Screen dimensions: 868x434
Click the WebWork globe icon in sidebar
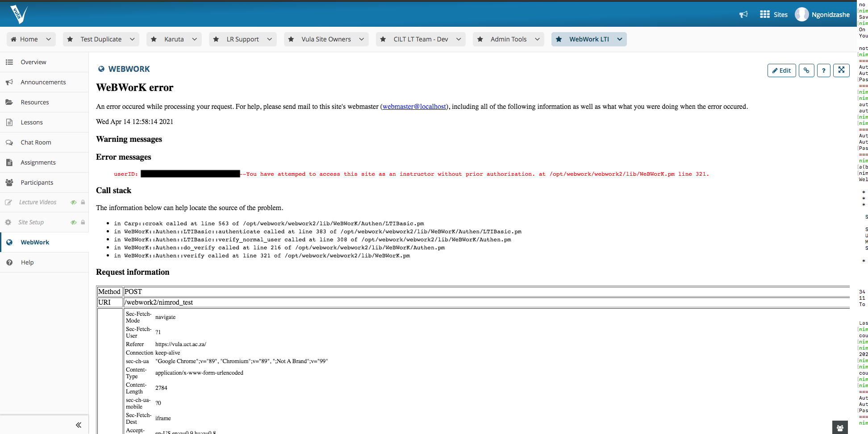click(9, 242)
